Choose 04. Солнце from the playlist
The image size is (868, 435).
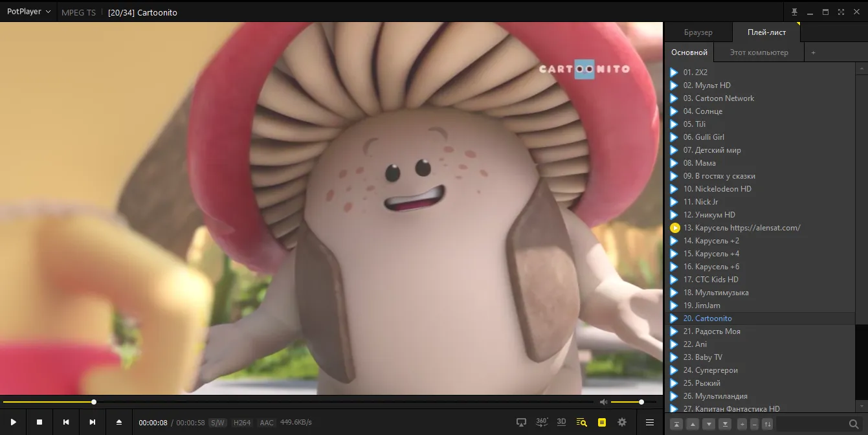pyautogui.click(x=761, y=111)
